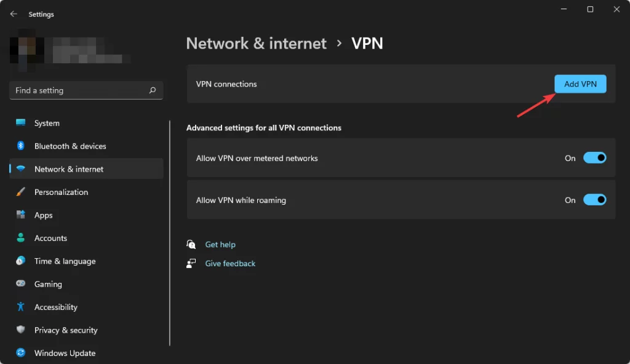Open the Accessibility settings icon
Image resolution: width=630 pixels, height=364 pixels.
tap(19, 307)
